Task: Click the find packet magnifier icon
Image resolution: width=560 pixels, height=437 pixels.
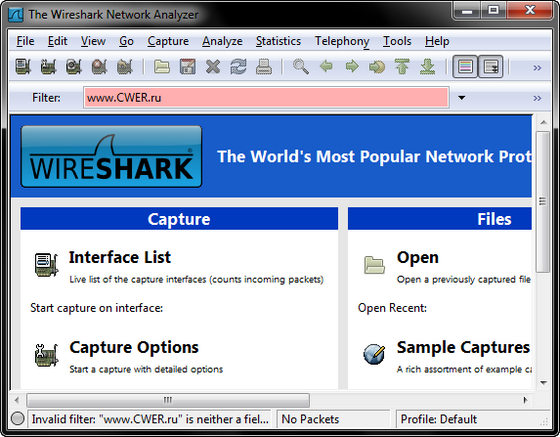Action: (x=301, y=67)
